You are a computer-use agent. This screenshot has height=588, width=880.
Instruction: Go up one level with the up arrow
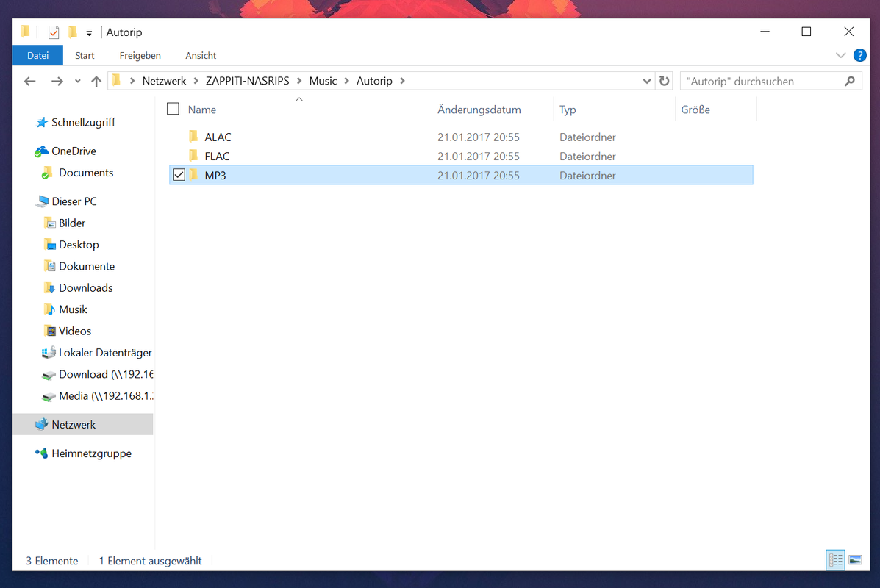(x=96, y=82)
